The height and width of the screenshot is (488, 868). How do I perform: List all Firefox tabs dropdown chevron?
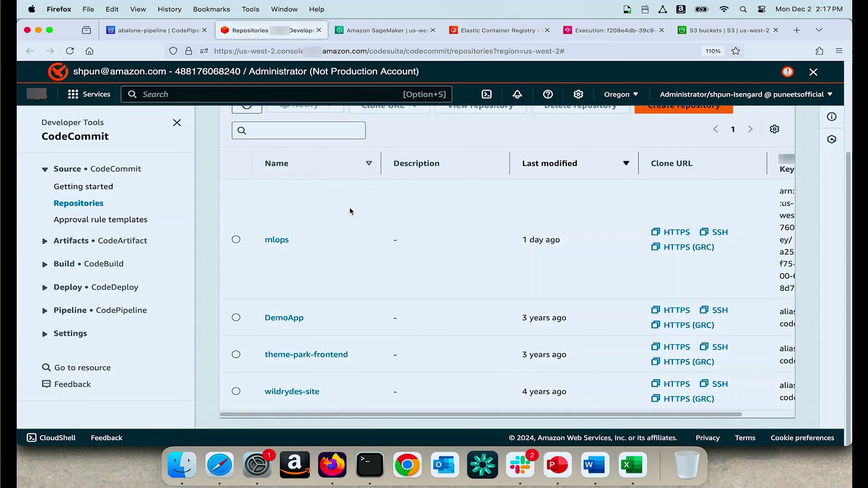click(x=819, y=30)
